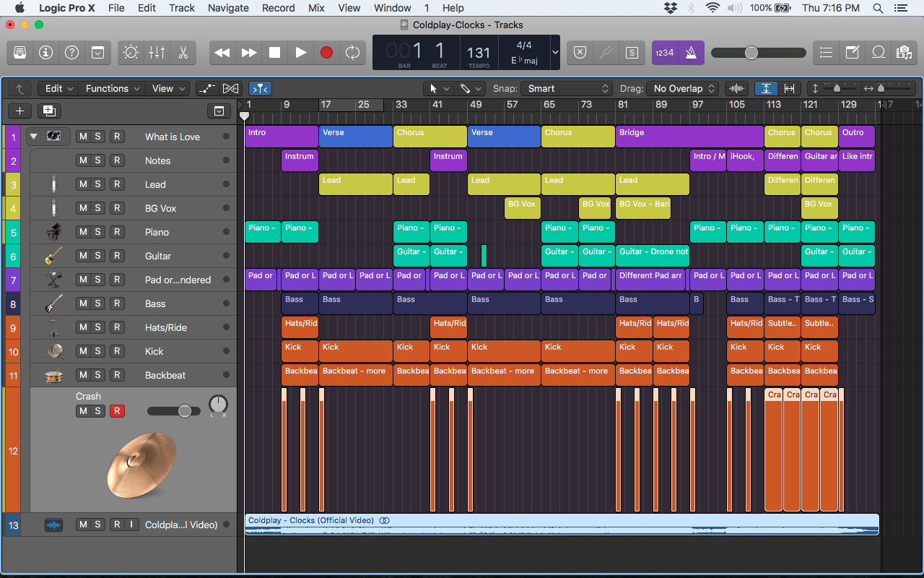924x578 pixels.
Task: Adjust vertical zoom slider
Action: coord(837,88)
